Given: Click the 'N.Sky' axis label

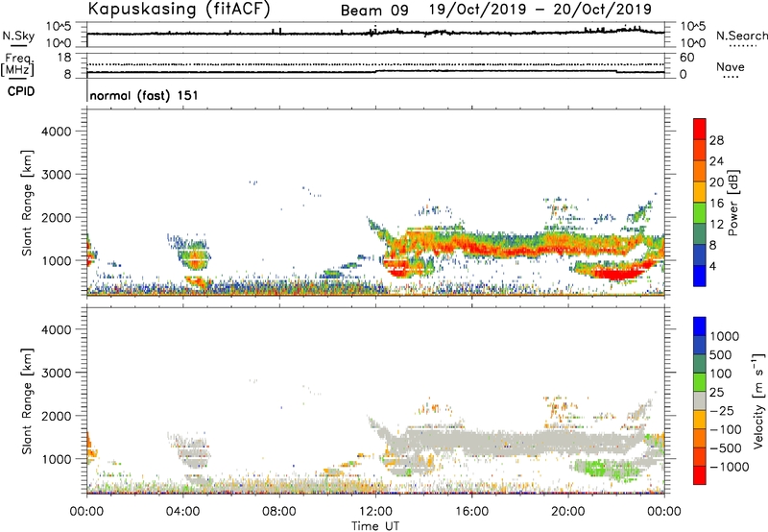Looking at the screenshot, I should point(18,36).
